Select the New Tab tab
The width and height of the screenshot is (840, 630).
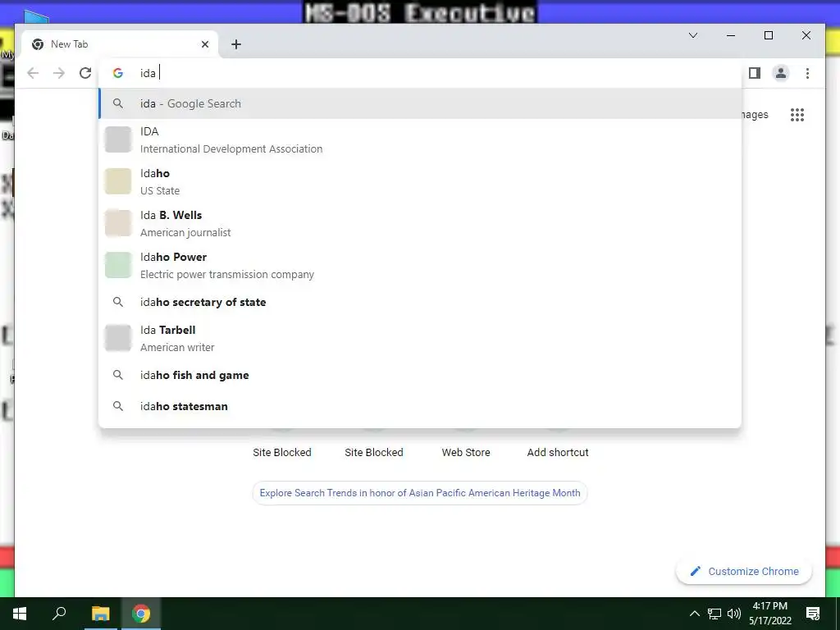point(120,44)
